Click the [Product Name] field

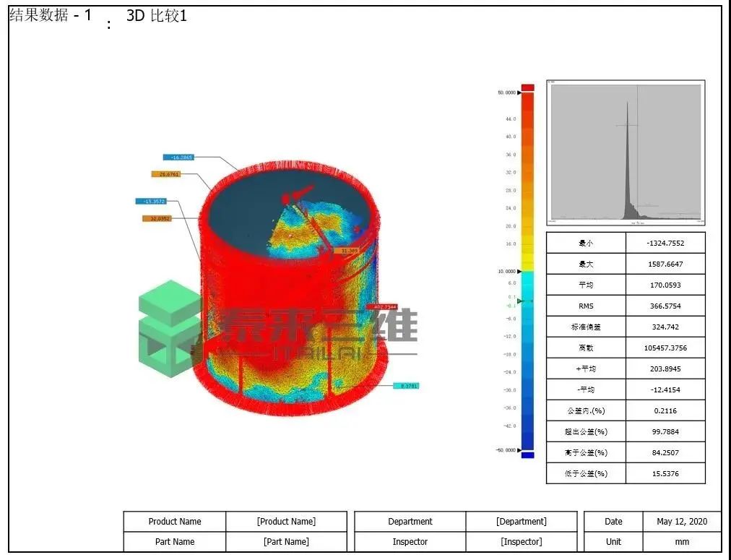click(x=286, y=522)
